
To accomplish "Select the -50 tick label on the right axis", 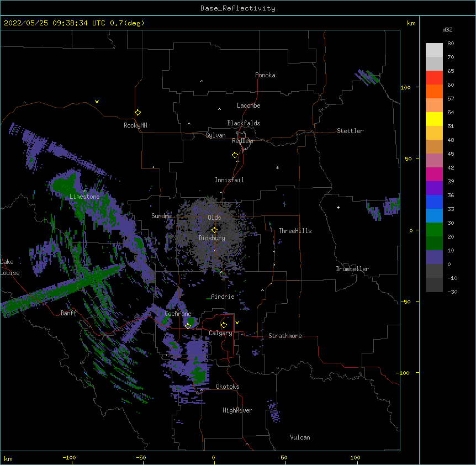I will tap(405, 302).
